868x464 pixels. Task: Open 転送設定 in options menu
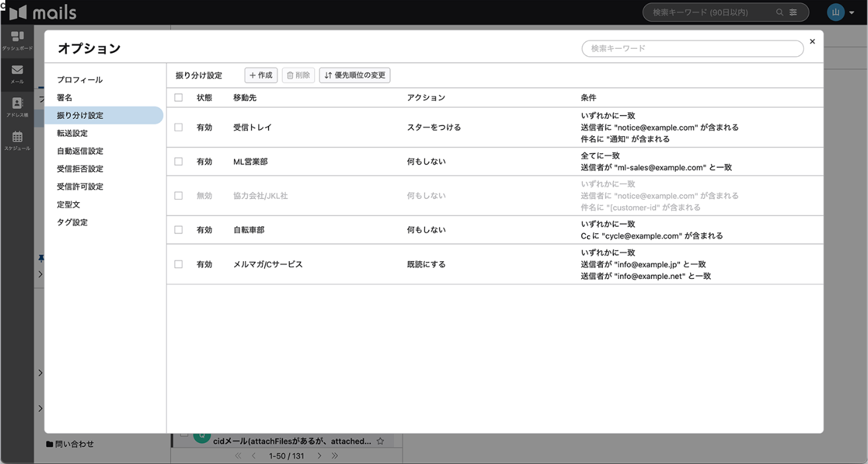[72, 134]
